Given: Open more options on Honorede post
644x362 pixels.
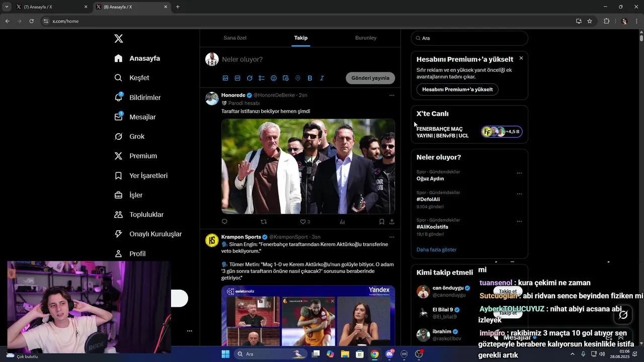Looking at the screenshot, I should [391, 95].
